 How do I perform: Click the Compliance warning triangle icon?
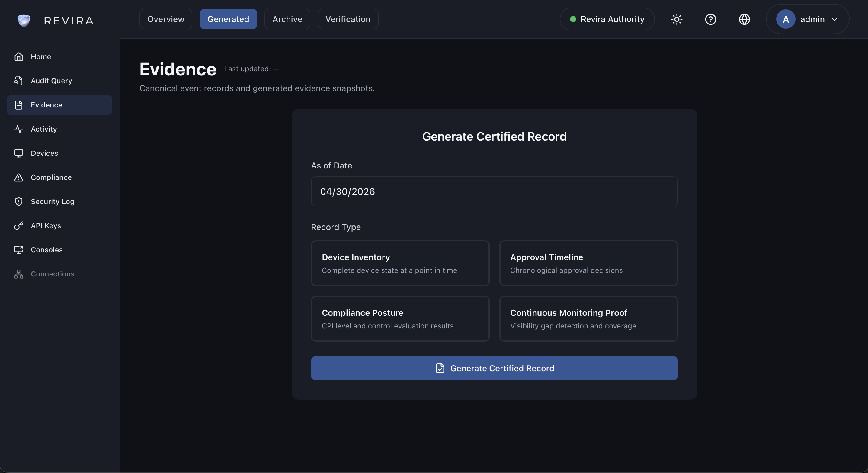[18, 177]
